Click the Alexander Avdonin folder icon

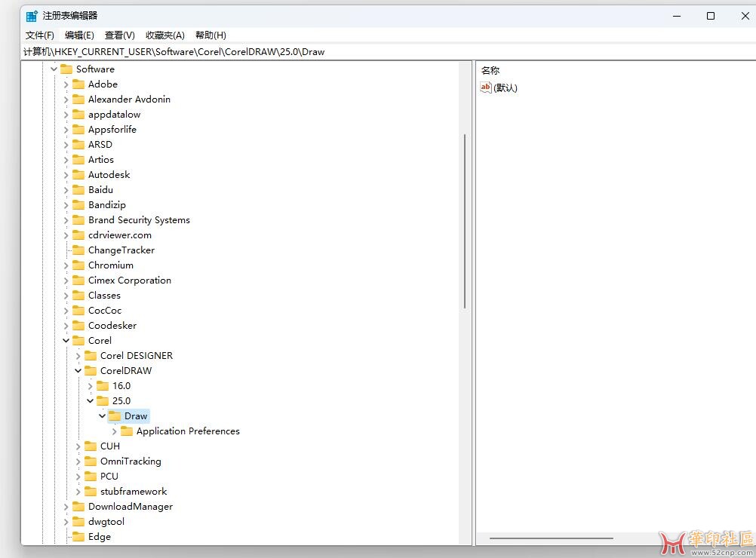[78, 100]
